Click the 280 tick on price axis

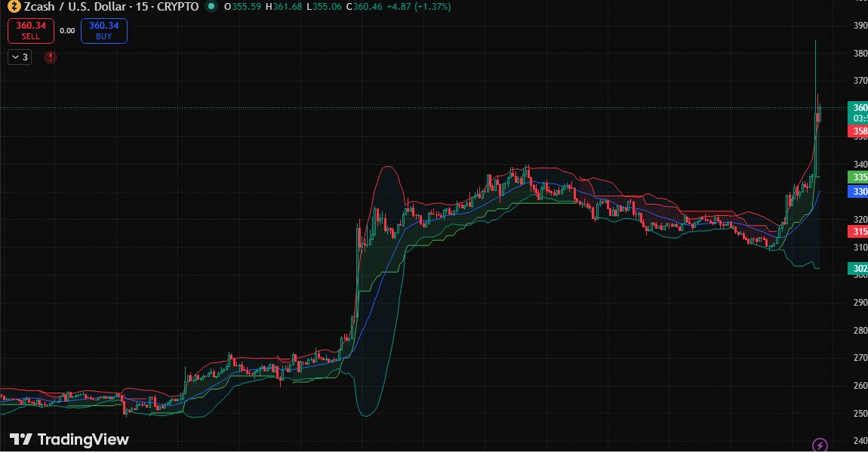pyautogui.click(x=860, y=331)
